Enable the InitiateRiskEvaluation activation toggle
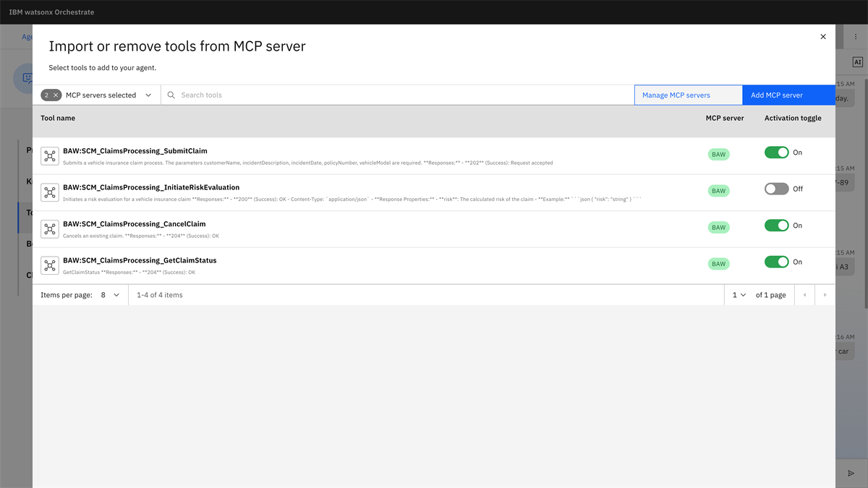 (x=776, y=189)
